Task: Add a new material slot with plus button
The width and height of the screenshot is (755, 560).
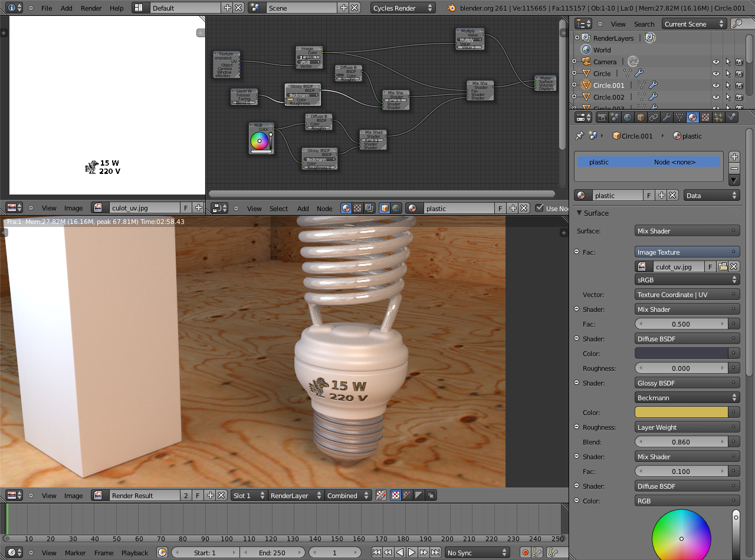Action: tap(734, 157)
